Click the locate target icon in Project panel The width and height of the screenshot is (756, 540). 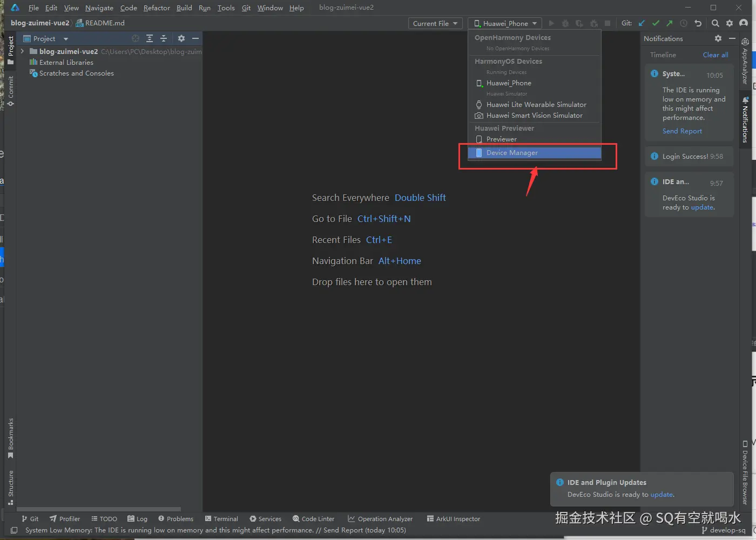click(x=136, y=38)
